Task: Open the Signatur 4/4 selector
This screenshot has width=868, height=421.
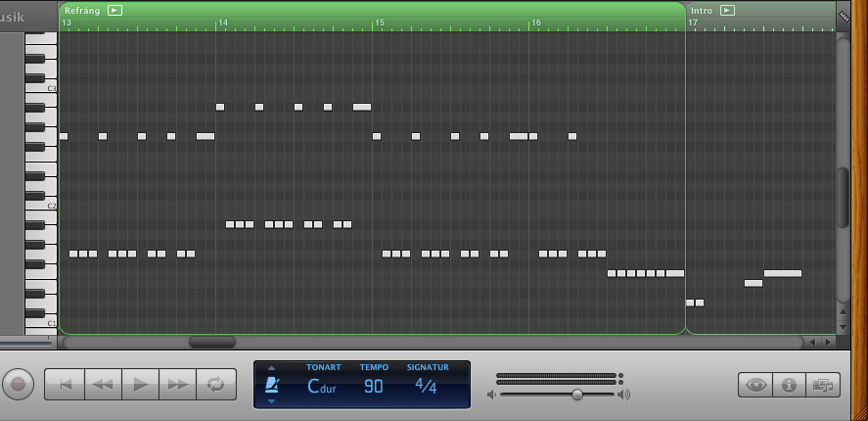Action: [x=427, y=386]
